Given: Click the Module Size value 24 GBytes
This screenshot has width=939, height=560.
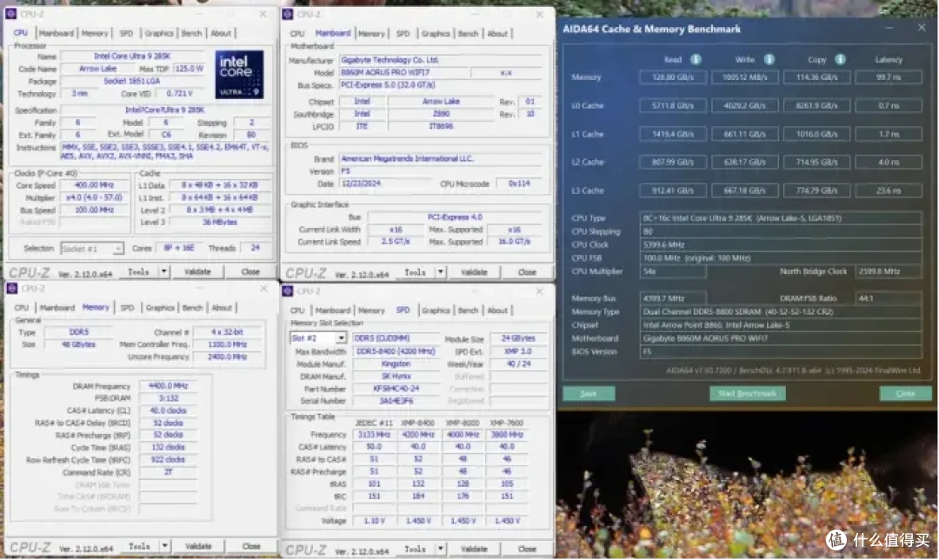Looking at the screenshot, I should click(x=518, y=337).
